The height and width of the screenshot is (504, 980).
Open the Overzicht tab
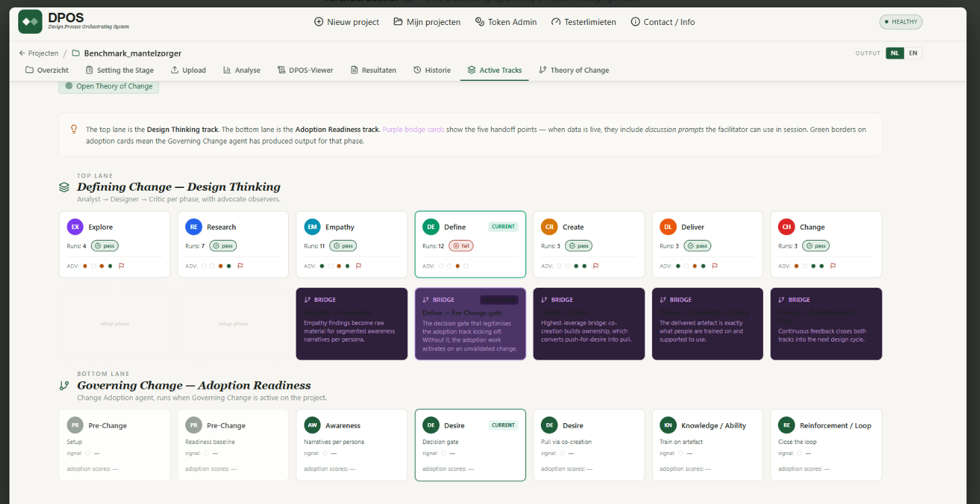(47, 70)
